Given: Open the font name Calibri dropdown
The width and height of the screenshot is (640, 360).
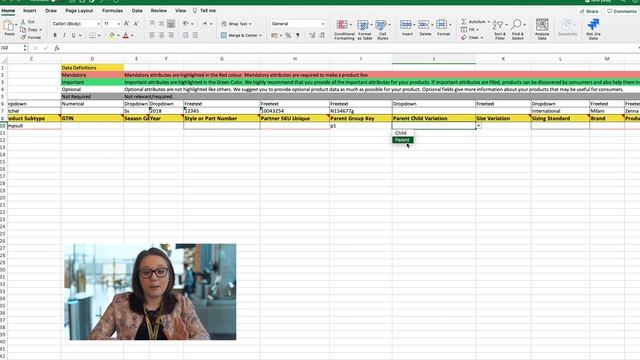Looking at the screenshot, I should [98, 24].
